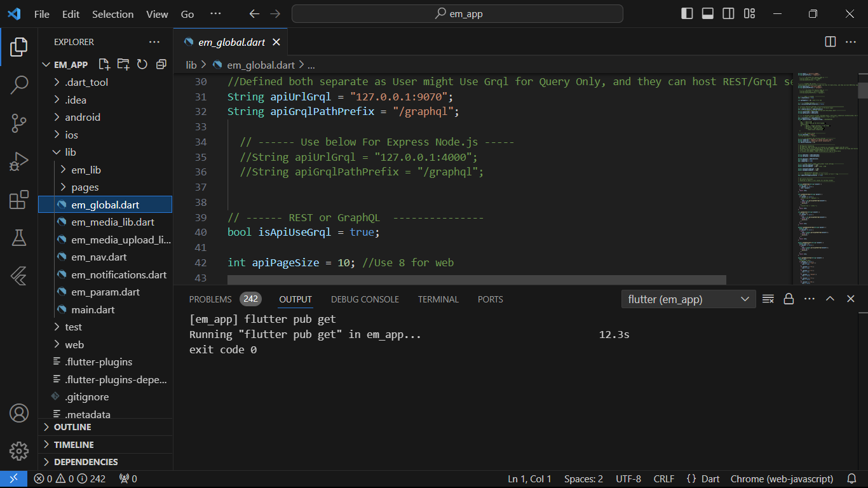Open notifications bell in status bar
Viewport: 868px width, 488px height.
[852, 478]
